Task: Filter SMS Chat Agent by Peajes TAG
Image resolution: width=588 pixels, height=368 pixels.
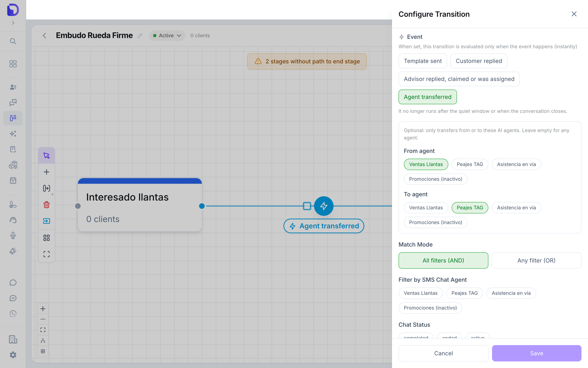Action: pyautogui.click(x=464, y=293)
